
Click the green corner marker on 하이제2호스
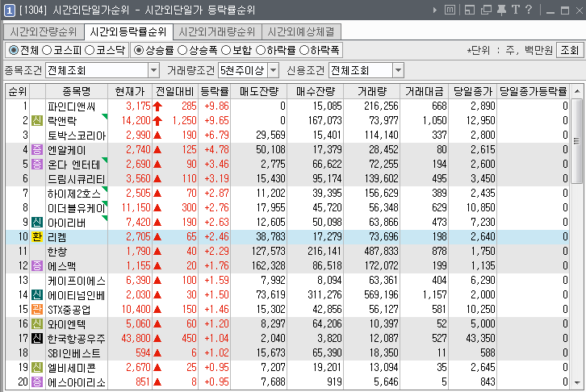105,189
